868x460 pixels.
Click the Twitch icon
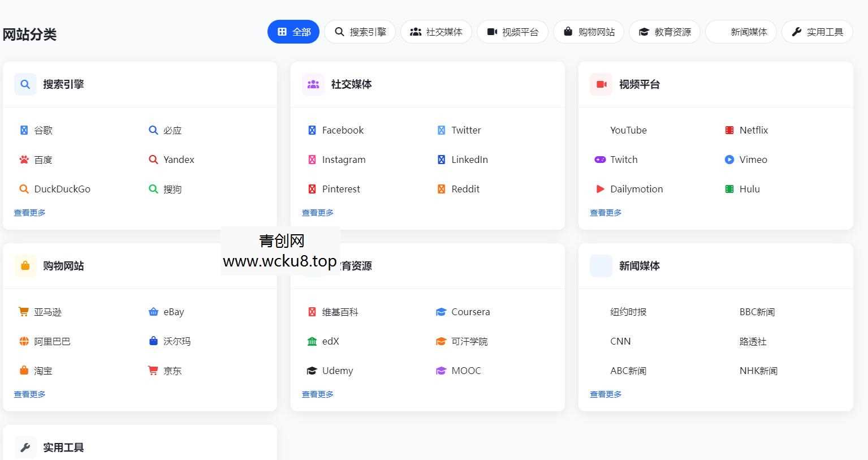click(x=600, y=160)
